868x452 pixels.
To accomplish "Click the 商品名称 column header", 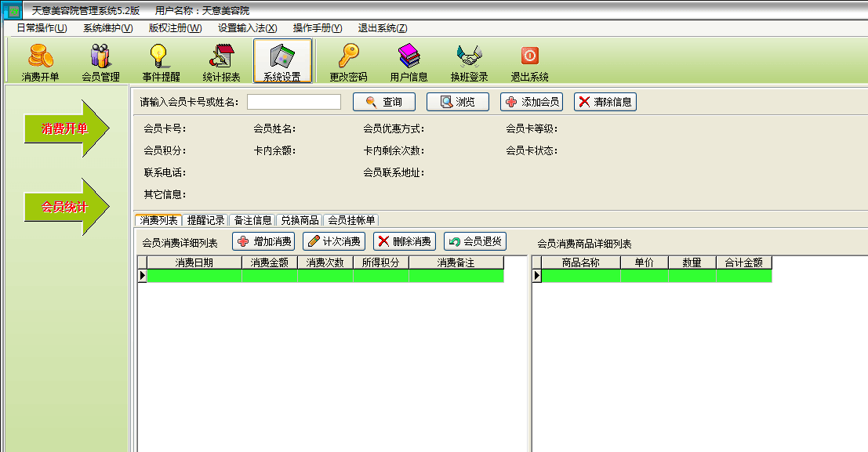I will (581, 262).
